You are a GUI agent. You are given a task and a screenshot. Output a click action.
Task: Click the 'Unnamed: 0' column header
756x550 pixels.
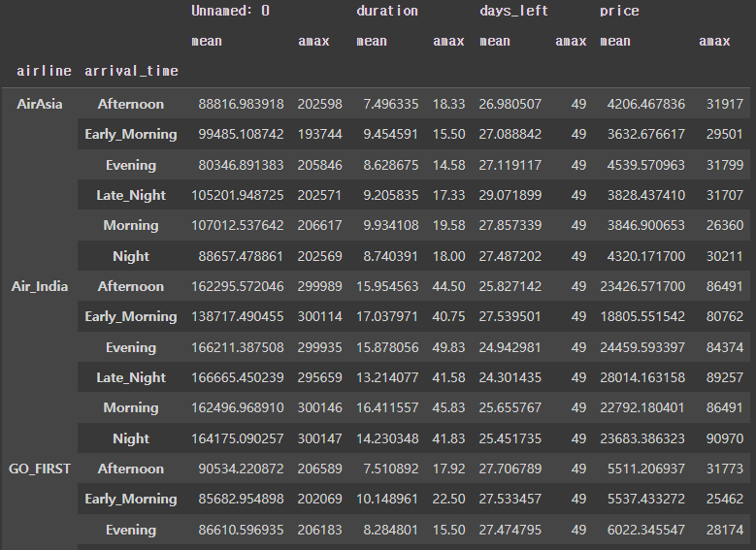pyautogui.click(x=230, y=11)
